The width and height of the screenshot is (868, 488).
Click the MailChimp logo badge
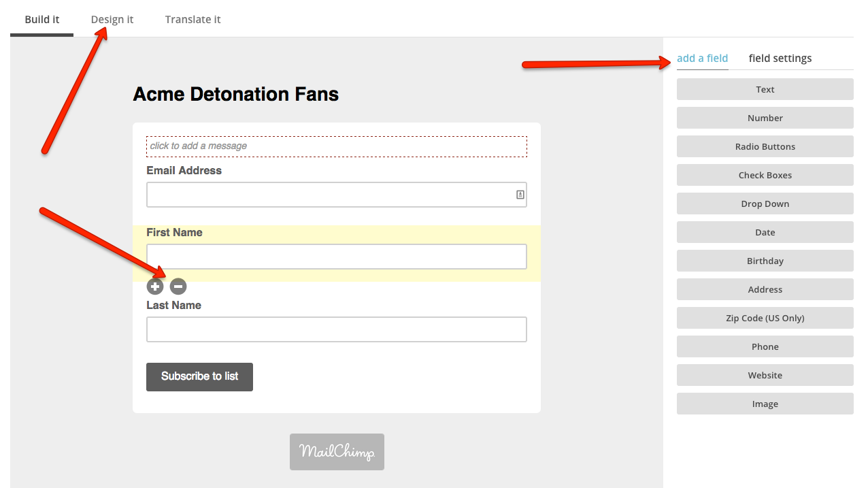337,452
